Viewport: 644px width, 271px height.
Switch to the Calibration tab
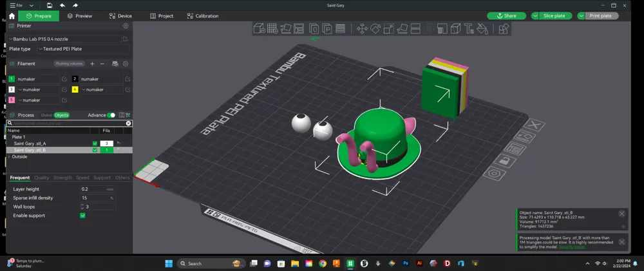point(202,16)
